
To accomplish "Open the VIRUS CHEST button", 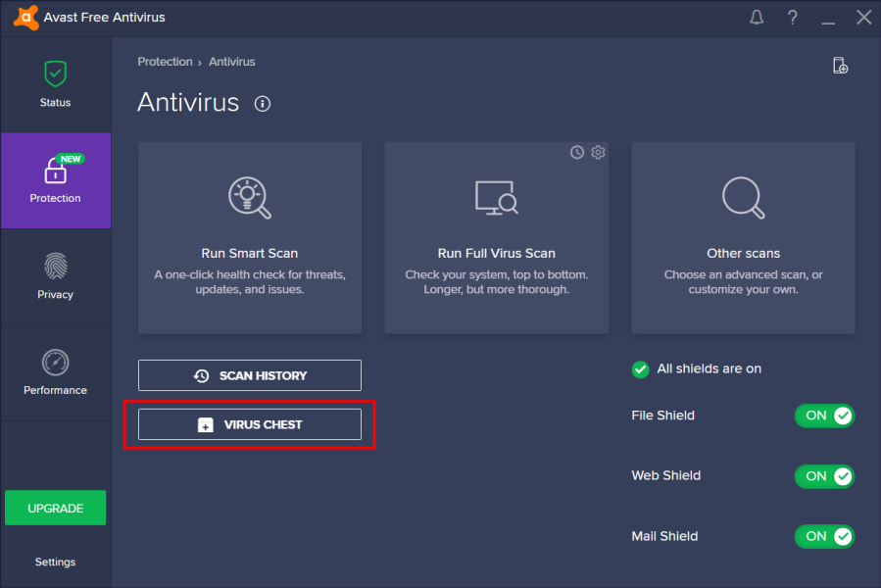I will (x=250, y=424).
